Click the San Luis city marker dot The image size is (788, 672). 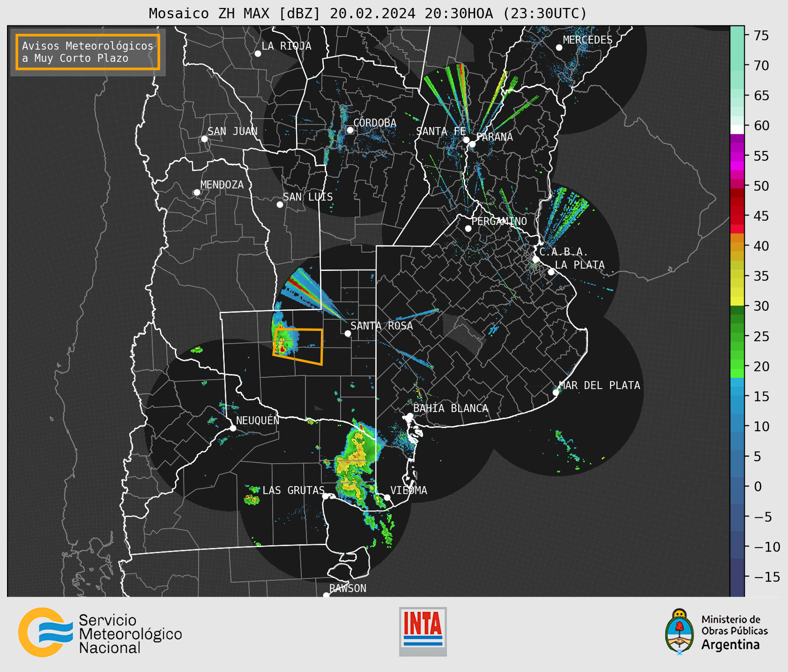coord(280,205)
